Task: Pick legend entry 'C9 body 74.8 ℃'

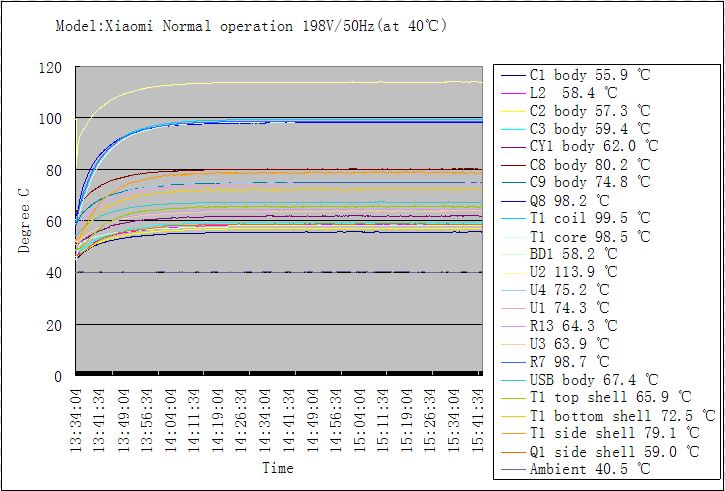Action: pyautogui.click(x=576, y=182)
